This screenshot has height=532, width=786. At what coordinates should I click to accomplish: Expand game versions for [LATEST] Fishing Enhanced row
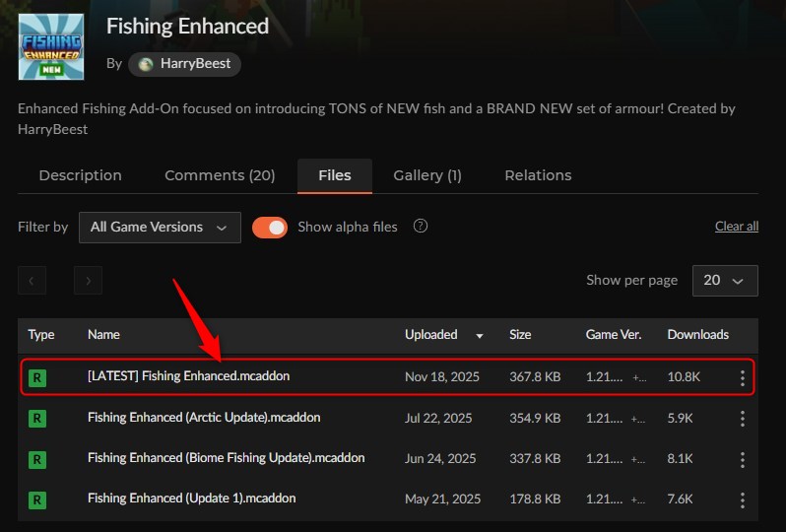(639, 377)
